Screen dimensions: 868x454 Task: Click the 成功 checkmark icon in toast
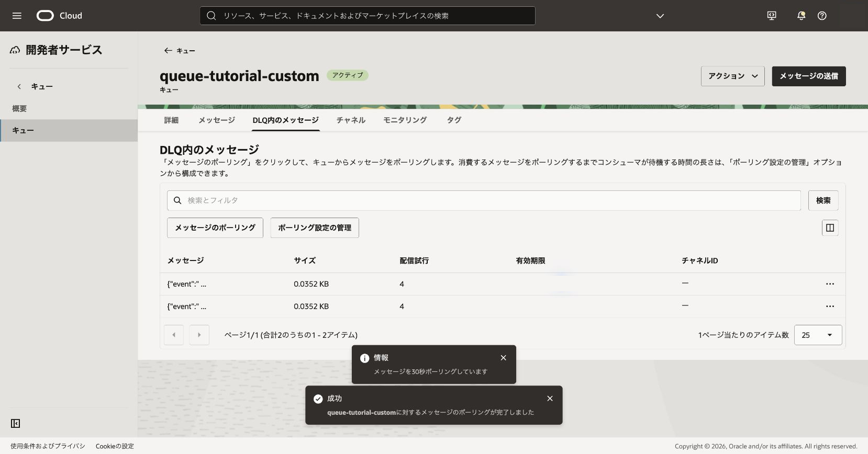coord(318,399)
